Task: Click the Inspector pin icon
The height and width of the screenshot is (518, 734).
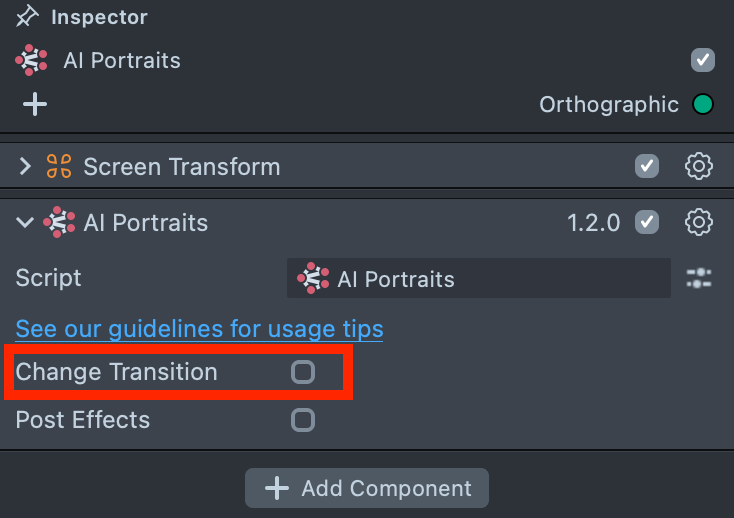Action: (27, 17)
